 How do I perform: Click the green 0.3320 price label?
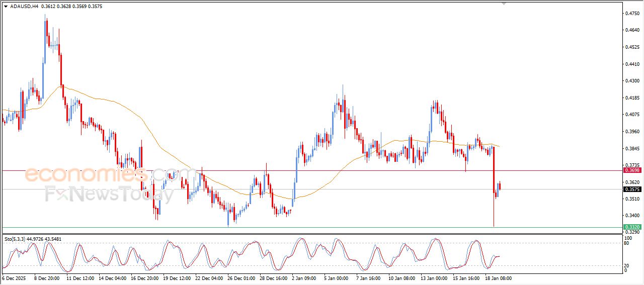[632, 227]
